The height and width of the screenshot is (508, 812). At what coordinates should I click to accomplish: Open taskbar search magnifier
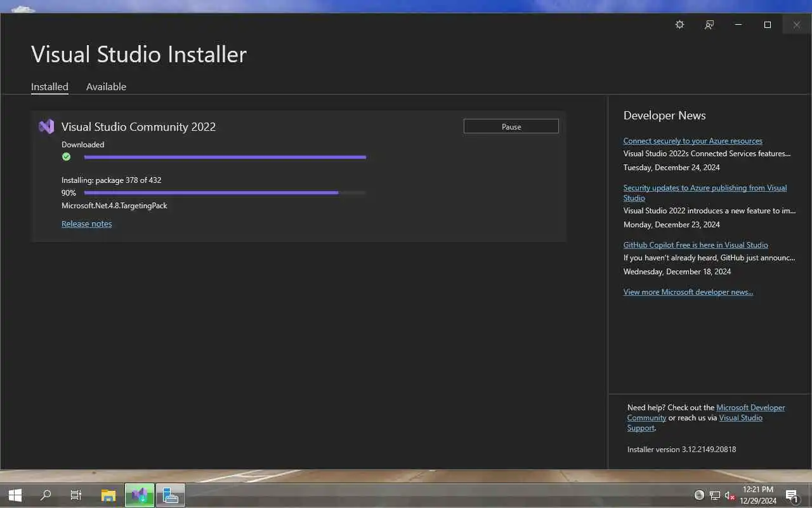(x=46, y=495)
